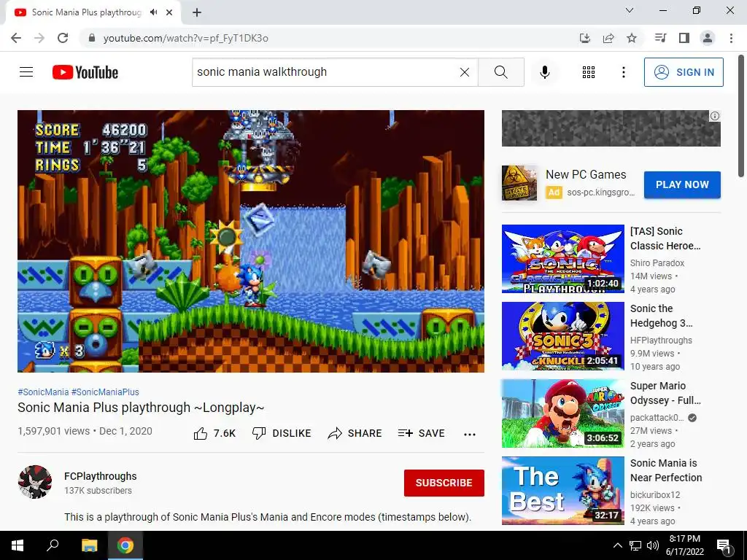
Task: Open Super Mario Odyssey video thumbnail
Action: pos(563,413)
